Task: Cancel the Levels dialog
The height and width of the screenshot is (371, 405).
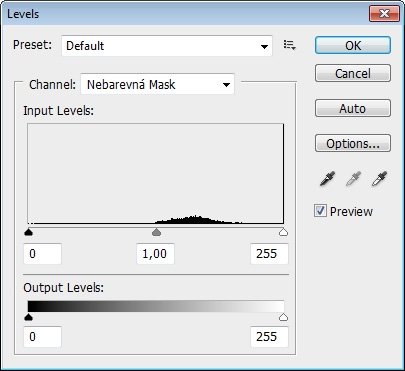Action: coord(353,73)
